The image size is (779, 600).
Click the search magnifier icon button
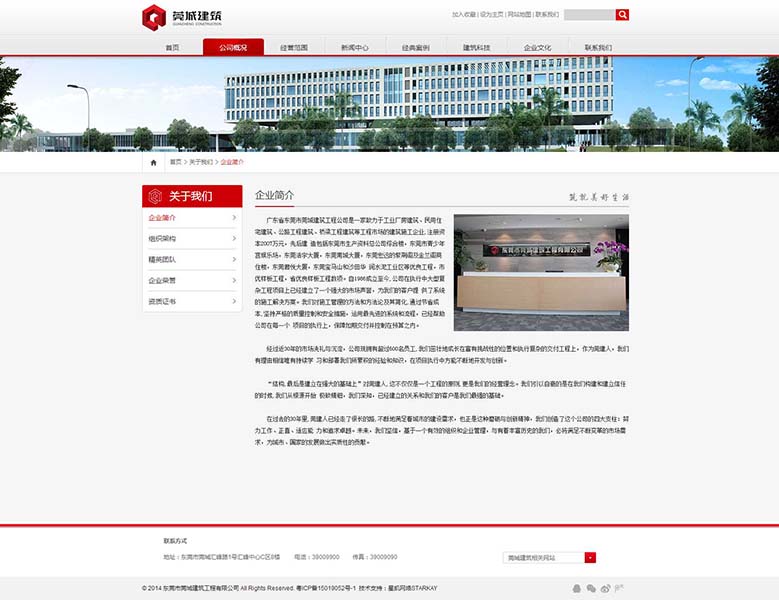pyautogui.click(x=622, y=15)
